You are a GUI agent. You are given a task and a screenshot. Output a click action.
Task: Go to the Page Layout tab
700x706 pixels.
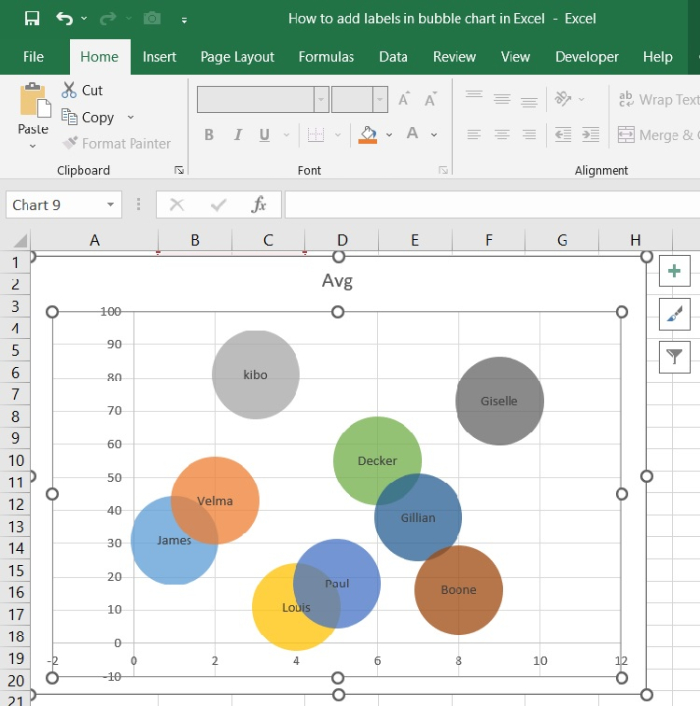tap(237, 57)
